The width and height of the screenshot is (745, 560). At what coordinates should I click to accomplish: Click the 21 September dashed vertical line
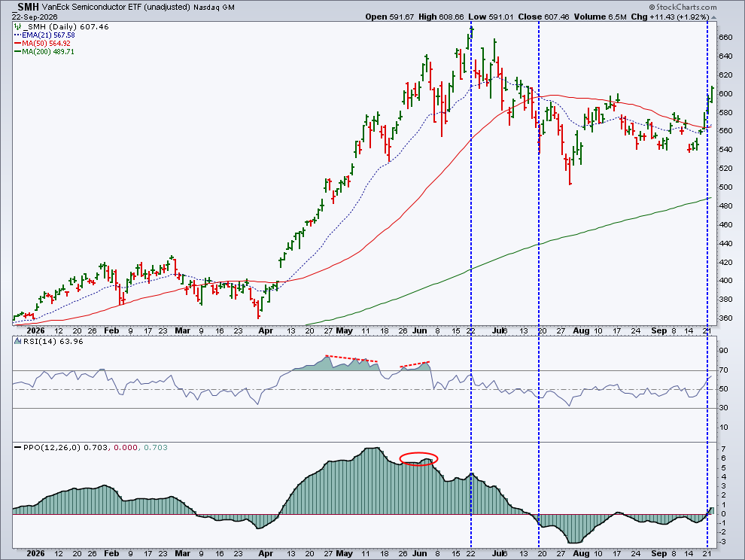[x=707, y=285]
